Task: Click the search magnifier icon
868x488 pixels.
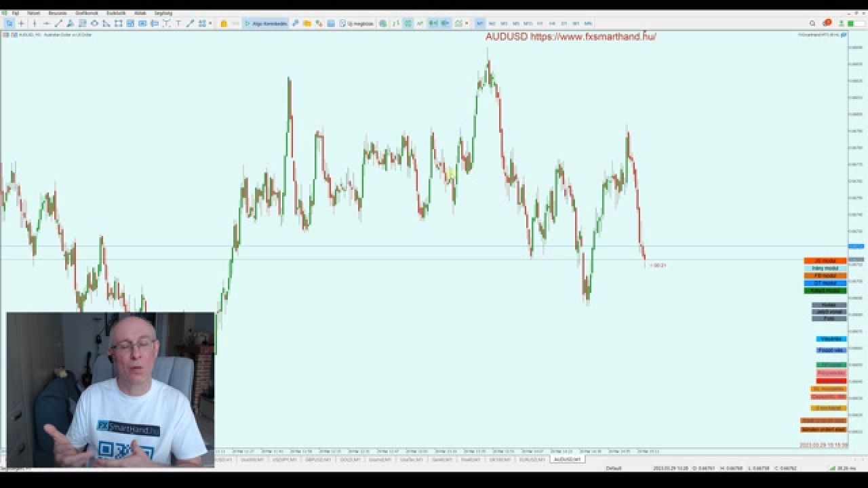Action: (x=812, y=23)
